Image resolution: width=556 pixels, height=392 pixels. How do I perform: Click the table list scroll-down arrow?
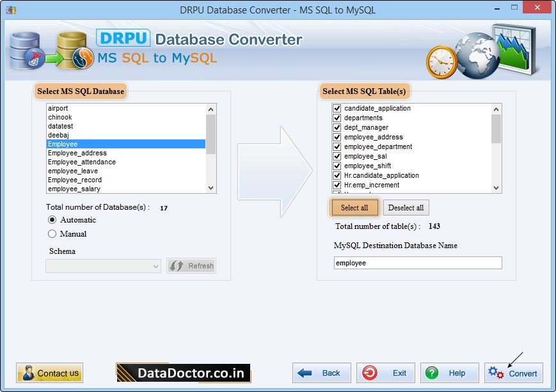(x=496, y=187)
